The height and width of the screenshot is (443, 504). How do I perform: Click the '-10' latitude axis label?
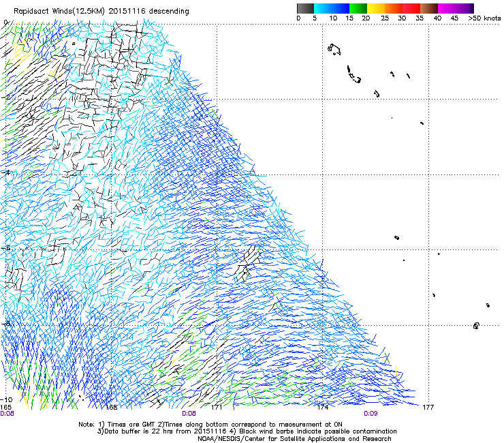7,400
